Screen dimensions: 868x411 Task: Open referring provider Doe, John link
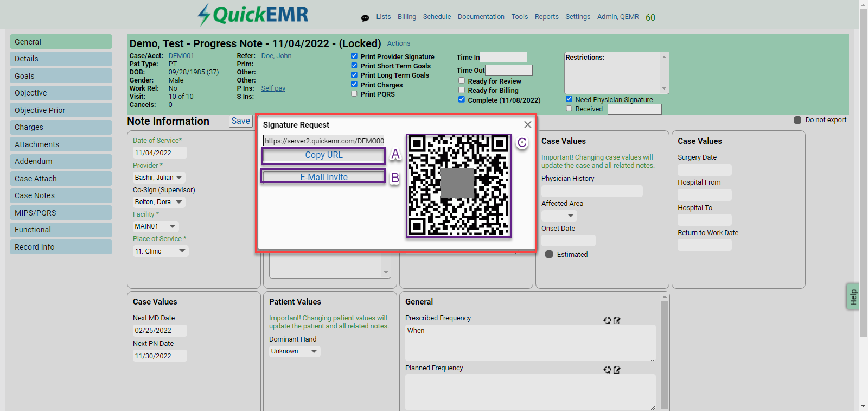coord(276,56)
